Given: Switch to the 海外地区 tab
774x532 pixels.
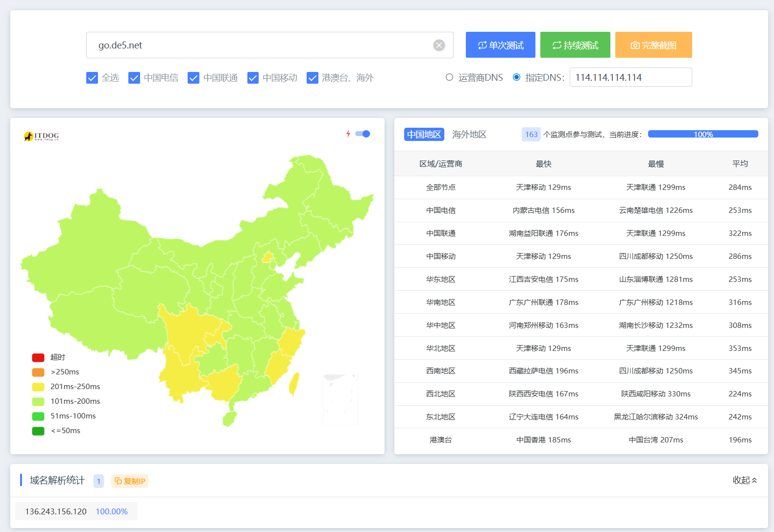Looking at the screenshot, I should [x=469, y=135].
